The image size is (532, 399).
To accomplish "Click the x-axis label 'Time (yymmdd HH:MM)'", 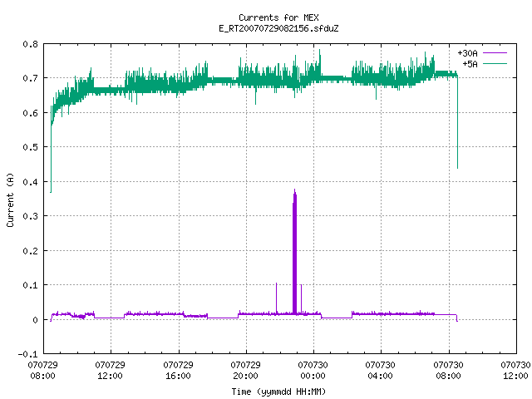I will click(x=278, y=392).
